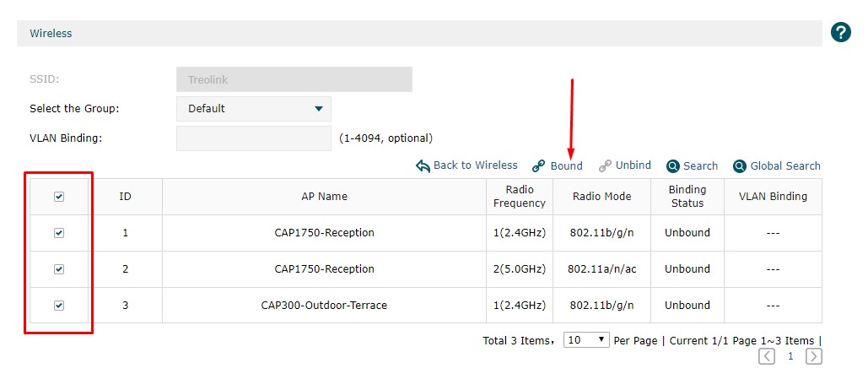The height and width of the screenshot is (390, 868).
Task: Go to previous page arrow
Action: coord(767,356)
